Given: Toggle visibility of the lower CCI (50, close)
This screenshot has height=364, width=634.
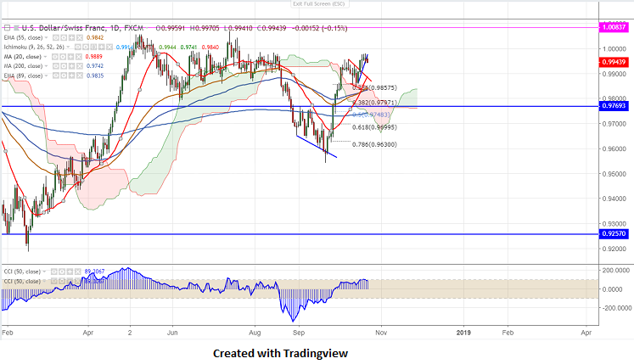Looking at the screenshot, I should tap(54, 281).
